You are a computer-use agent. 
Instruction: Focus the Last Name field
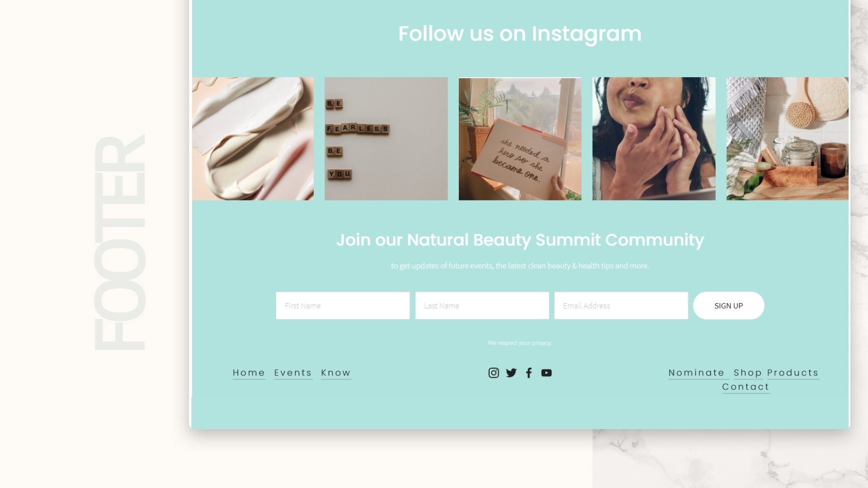click(x=482, y=305)
